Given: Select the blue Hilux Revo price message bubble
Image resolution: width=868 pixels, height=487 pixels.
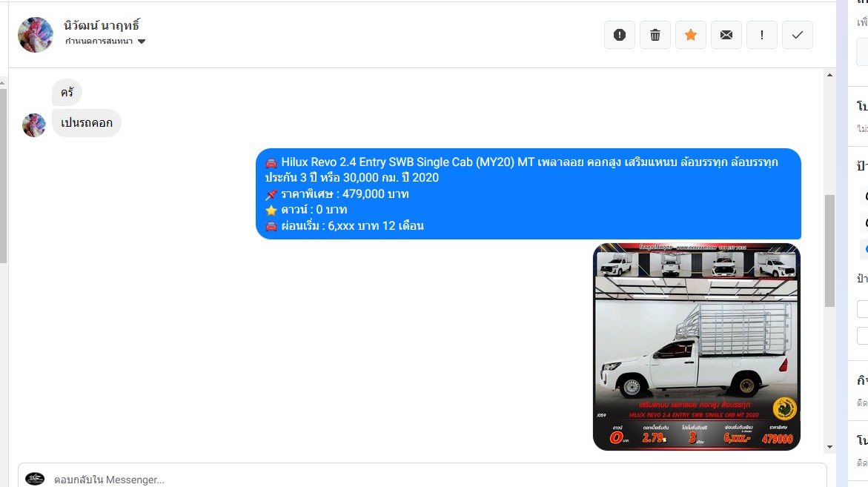Looking at the screenshot, I should 528,193.
